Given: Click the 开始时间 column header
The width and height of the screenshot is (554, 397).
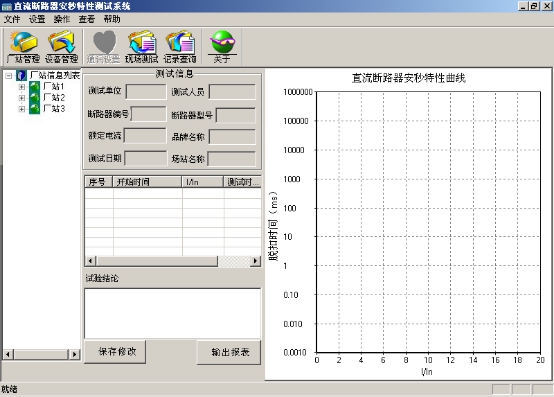Looking at the screenshot, I should (147, 182).
